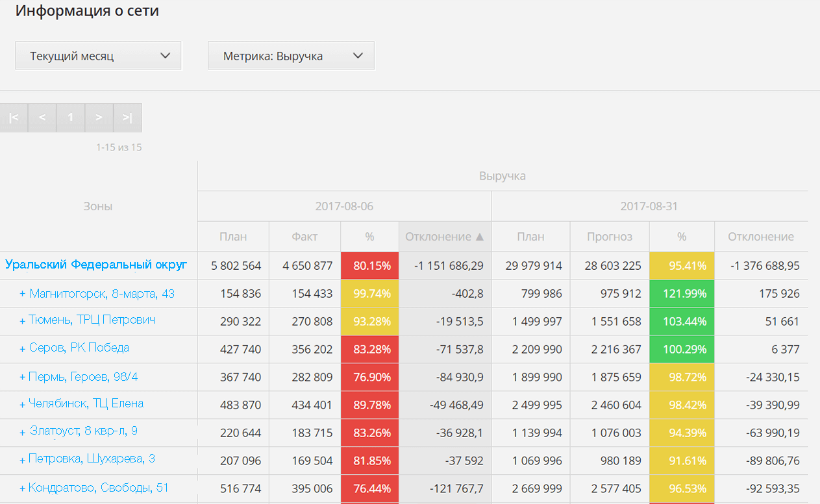Open Уральский Федеральный округ link
This screenshot has height=504, width=820.
click(x=96, y=265)
